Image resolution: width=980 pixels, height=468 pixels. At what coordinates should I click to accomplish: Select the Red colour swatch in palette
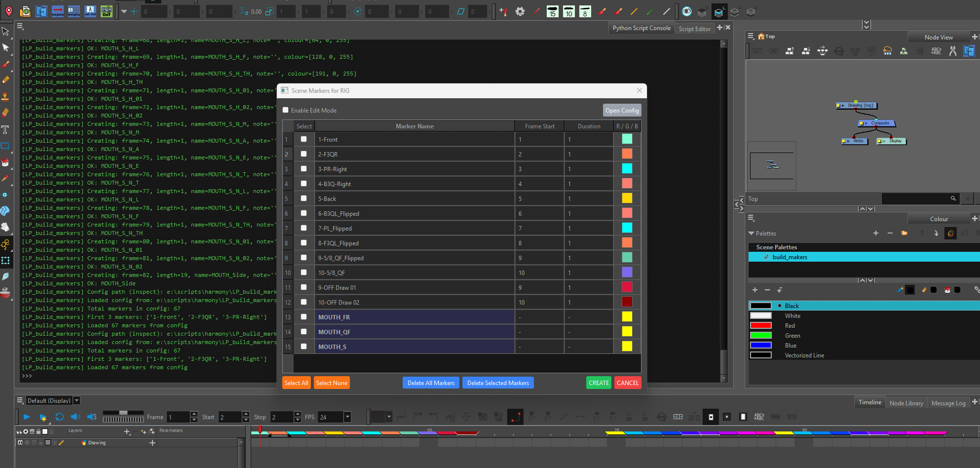[x=761, y=325]
